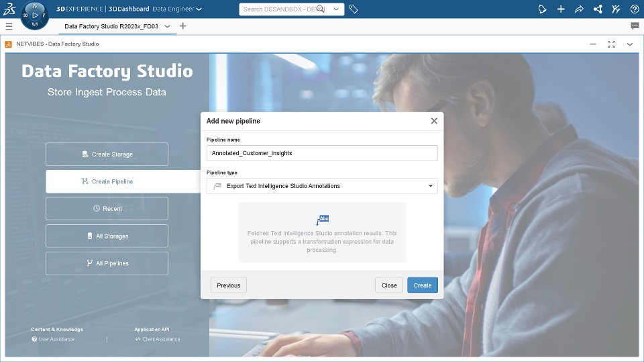Open the User Assistance link

pos(53,339)
